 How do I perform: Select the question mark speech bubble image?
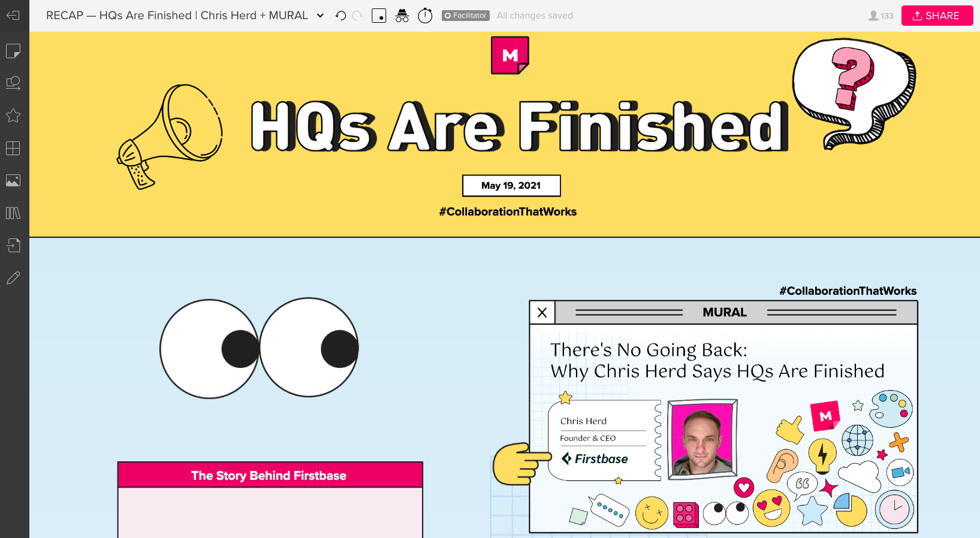854,93
